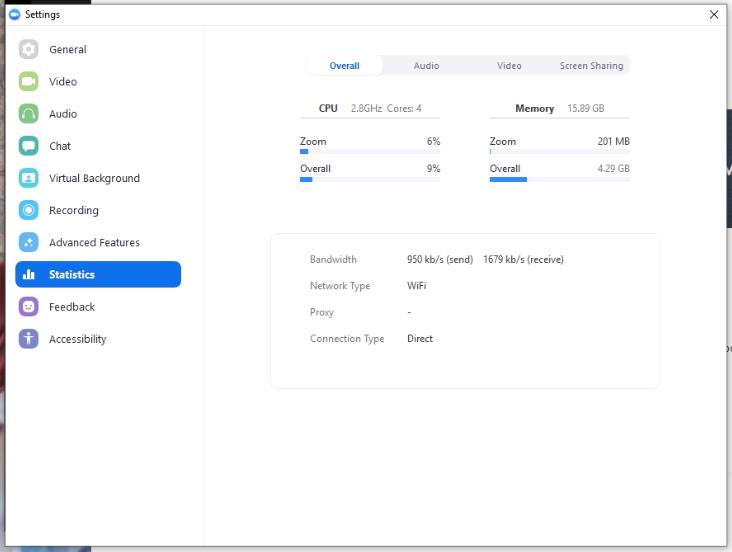Open the Advanced Features icon

pyautogui.click(x=28, y=242)
